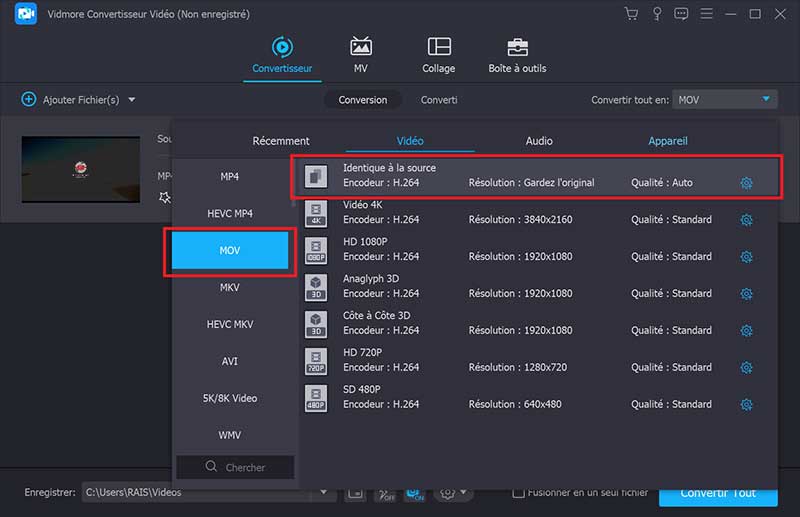The width and height of the screenshot is (800, 517).
Task: Switch to the MV module
Action: tap(361, 55)
